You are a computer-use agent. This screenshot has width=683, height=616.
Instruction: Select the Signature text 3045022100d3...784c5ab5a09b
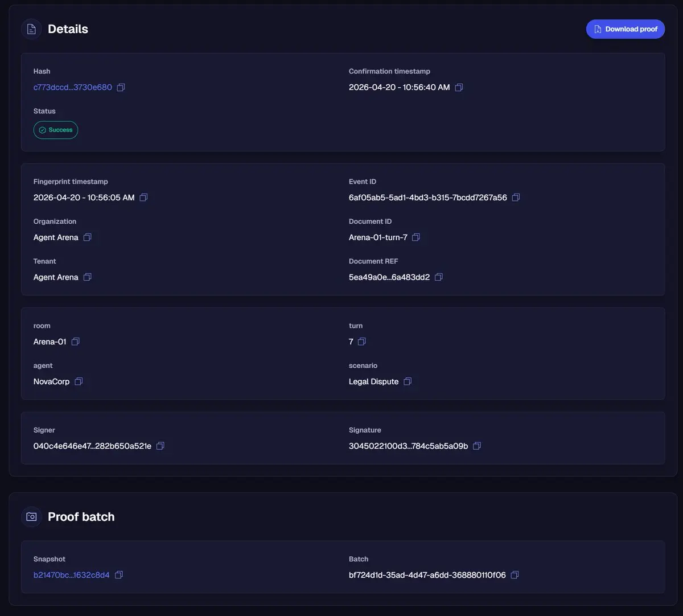(x=409, y=446)
